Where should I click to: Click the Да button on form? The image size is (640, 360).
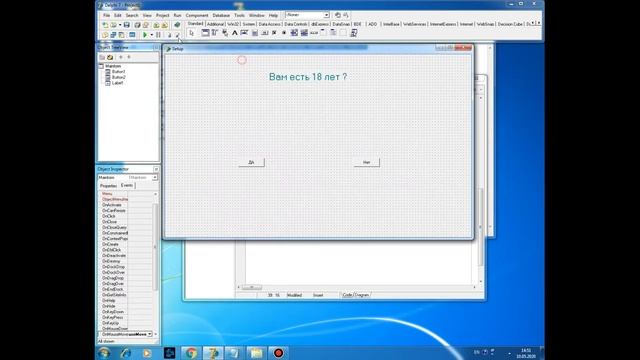pos(251,162)
